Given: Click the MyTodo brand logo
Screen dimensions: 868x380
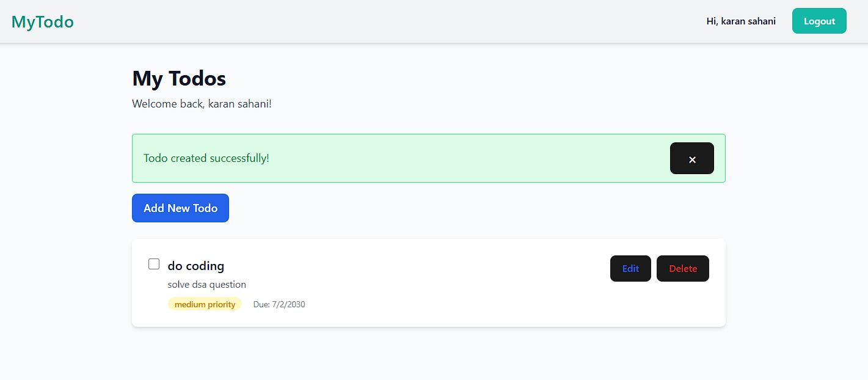Looking at the screenshot, I should coord(42,21).
